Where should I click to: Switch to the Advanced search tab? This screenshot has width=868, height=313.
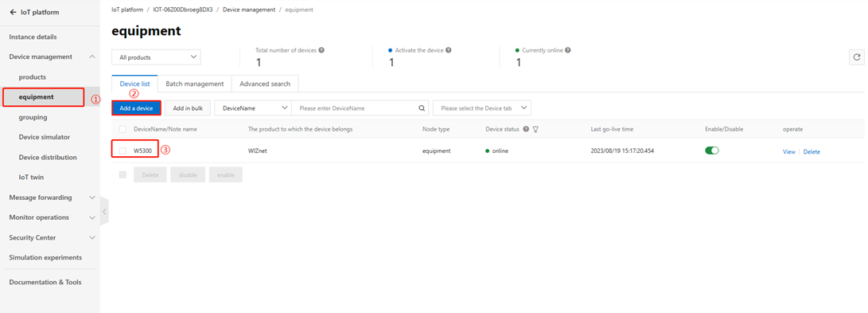pos(265,84)
